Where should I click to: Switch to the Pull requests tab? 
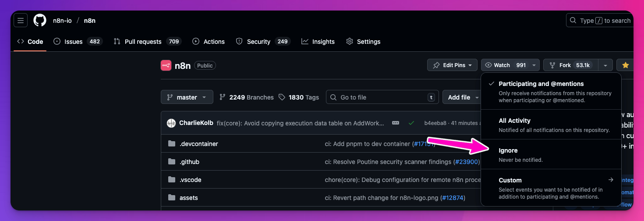pyautogui.click(x=143, y=42)
